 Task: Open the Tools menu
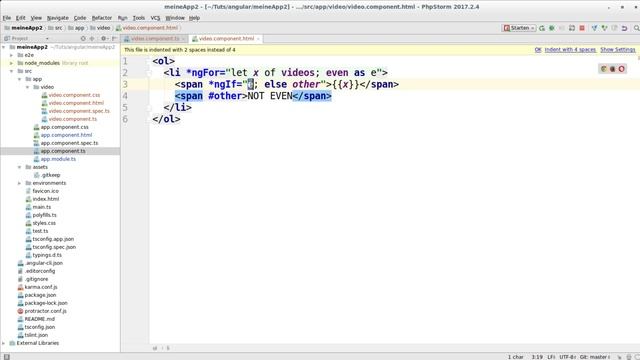pyautogui.click(x=139, y=18)
